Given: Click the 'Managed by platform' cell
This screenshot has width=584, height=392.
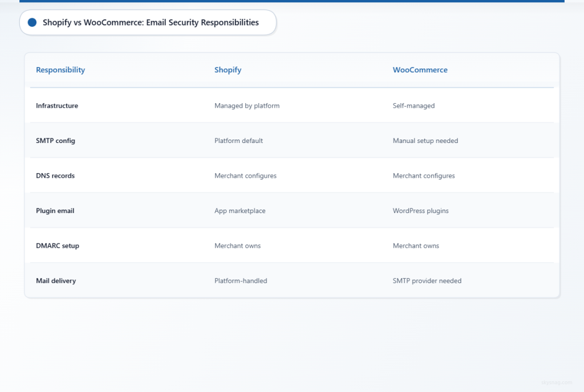Looking at the screenshot, I should [x=247, y=105].
